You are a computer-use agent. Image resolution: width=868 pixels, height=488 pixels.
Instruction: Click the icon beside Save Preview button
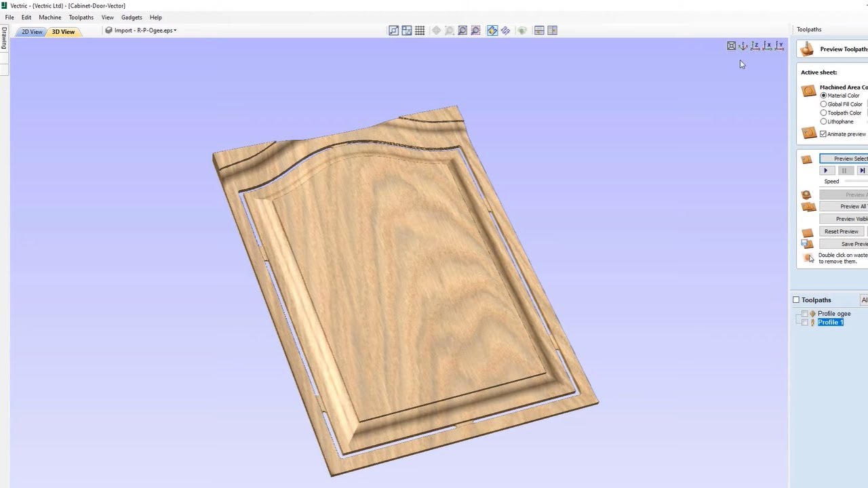tap(806, 244)
